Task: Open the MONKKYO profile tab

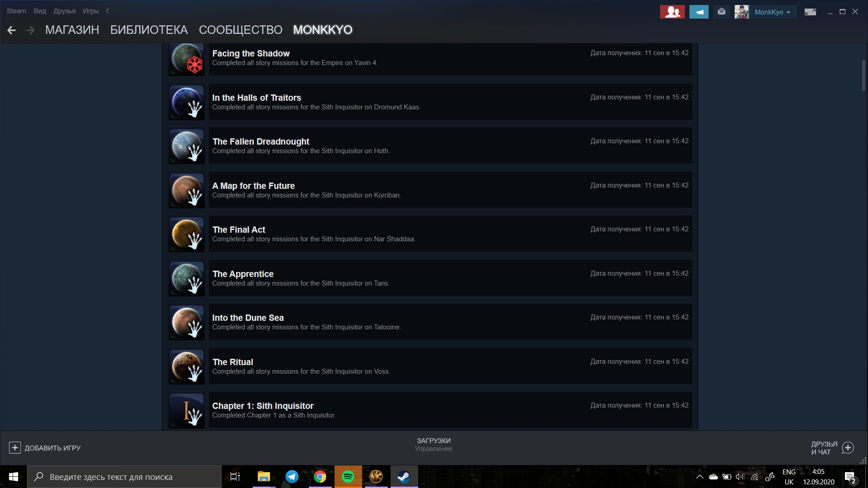Action: tap(322, 30)
